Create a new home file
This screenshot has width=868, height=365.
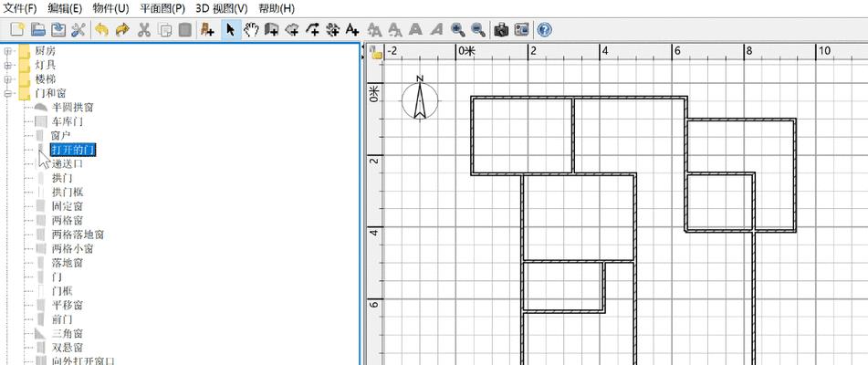tap(17, 30)
